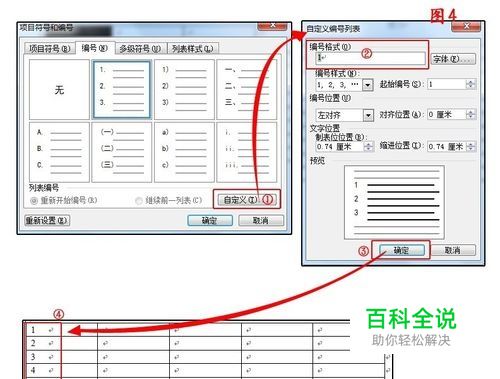Open the 字体 font settings button
This screenshot has width=500, height=379.
tap(453, 59)
